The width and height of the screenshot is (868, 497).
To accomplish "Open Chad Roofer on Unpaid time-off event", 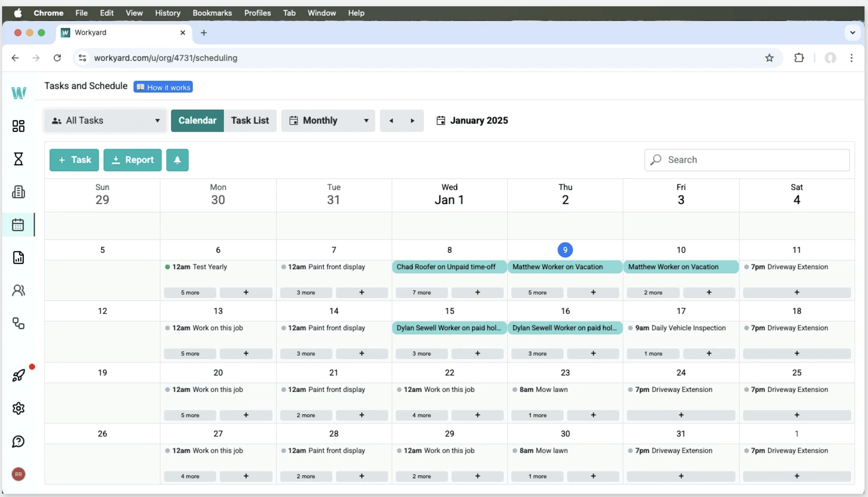I will point(449,267).
